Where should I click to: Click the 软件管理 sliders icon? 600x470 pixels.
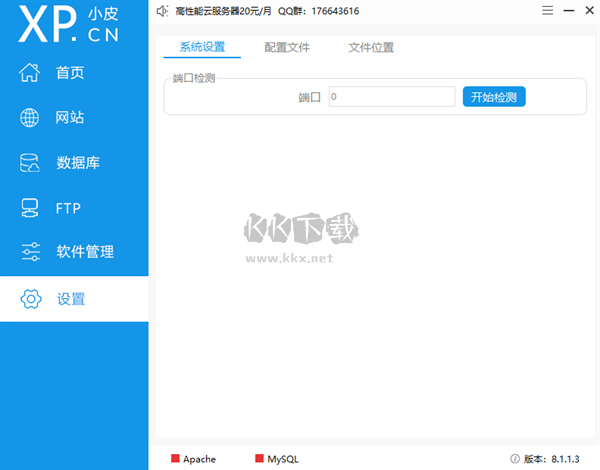pyautogui.click(x=30, y=252)
